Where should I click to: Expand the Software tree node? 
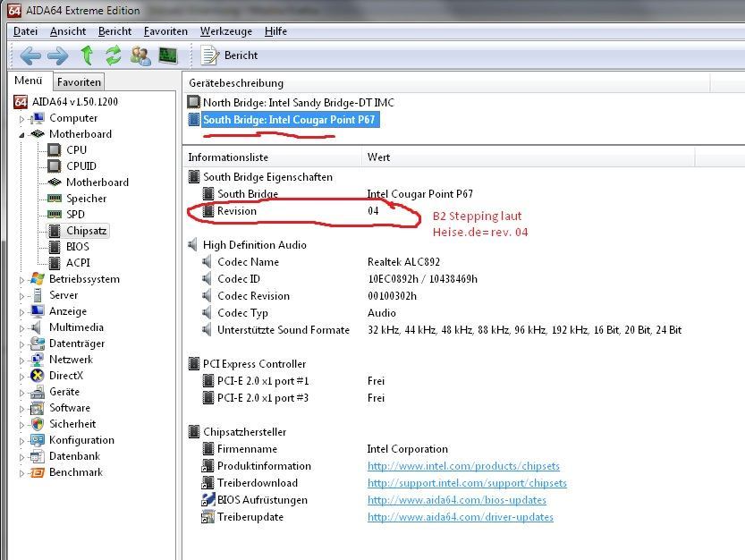pyautogui.click(x=21, y=409)
